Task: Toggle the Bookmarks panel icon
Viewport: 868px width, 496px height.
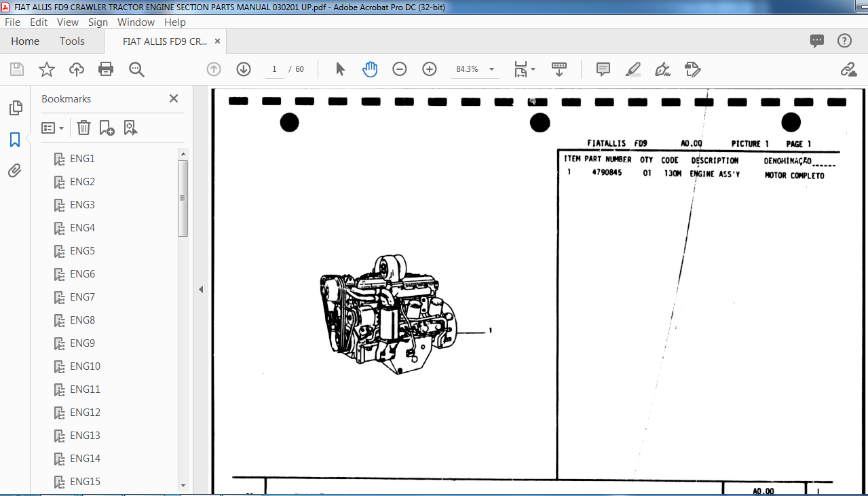Action: coord(15,140)
